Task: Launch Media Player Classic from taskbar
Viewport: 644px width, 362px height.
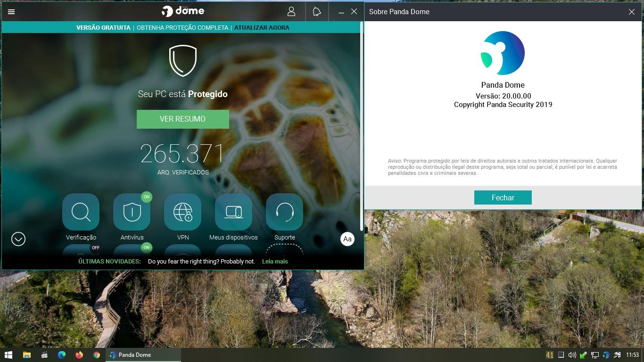Action: pyautogui.click(x=44, y=355)
